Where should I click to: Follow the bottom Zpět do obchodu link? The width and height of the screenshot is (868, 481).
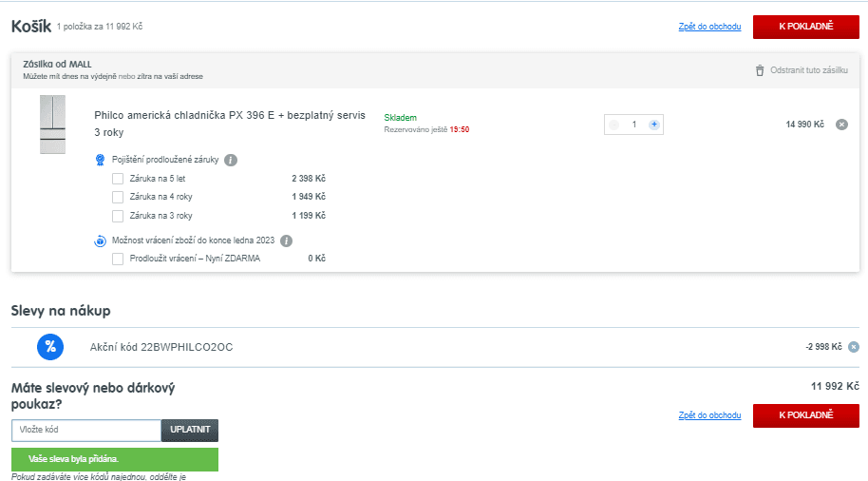point(709,415)
